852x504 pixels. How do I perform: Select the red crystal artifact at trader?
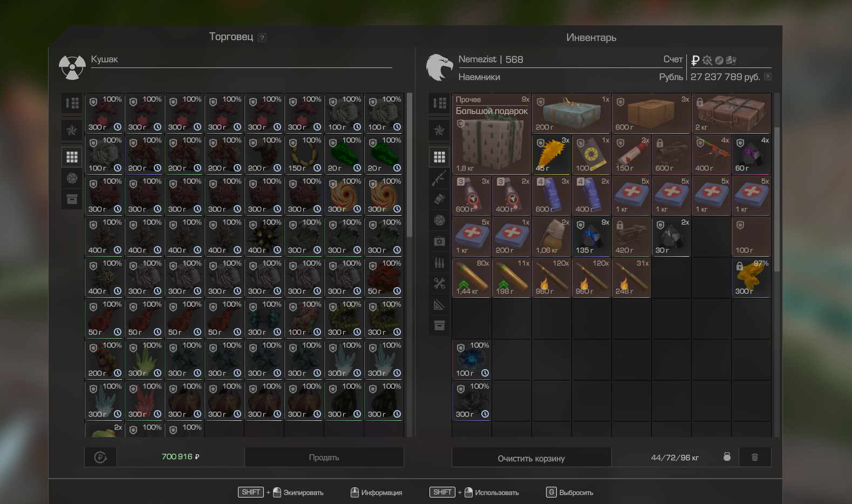[x=145, y=400]
